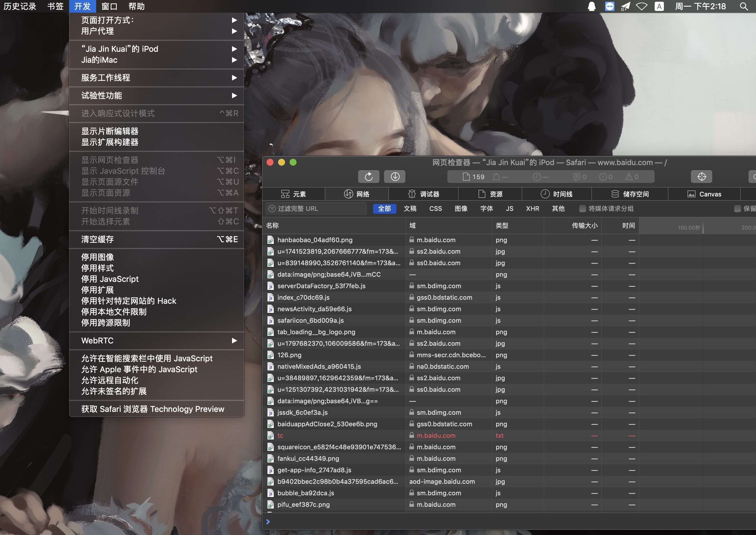
Task: Click the filter icon in URL filter field
Action: click(272, 209)
